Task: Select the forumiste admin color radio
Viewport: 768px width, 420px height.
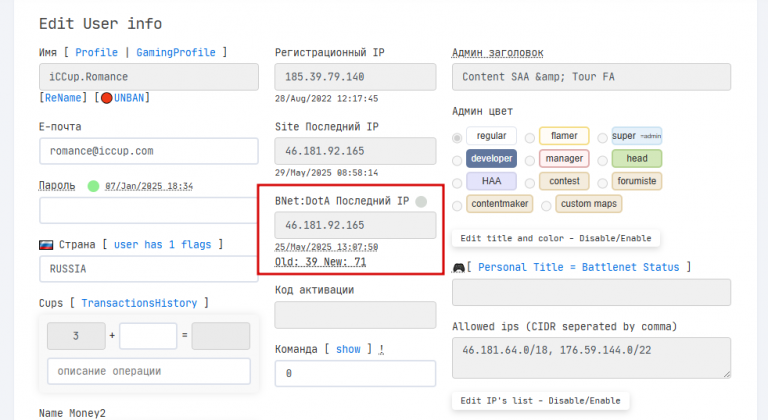Action: click(602, 183)
